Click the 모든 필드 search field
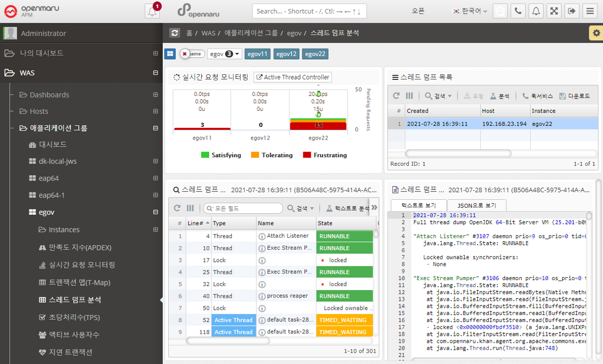This screenshot has height=364, width=603. [x=243, y=208]
